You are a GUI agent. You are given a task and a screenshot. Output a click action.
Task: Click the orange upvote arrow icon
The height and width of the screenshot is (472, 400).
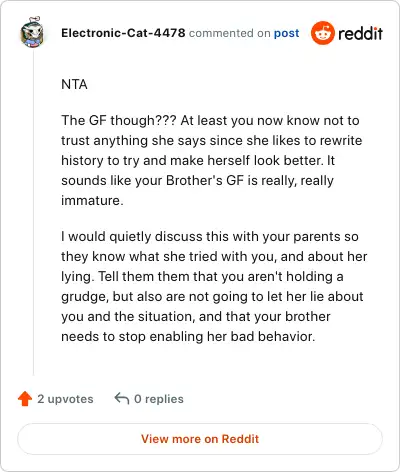pyautogui.click(x=25, y=399)
